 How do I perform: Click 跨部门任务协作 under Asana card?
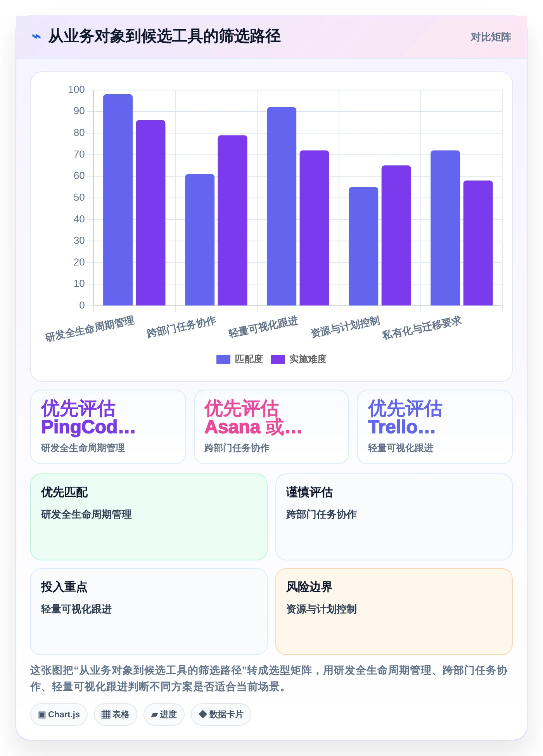point(237,448)
